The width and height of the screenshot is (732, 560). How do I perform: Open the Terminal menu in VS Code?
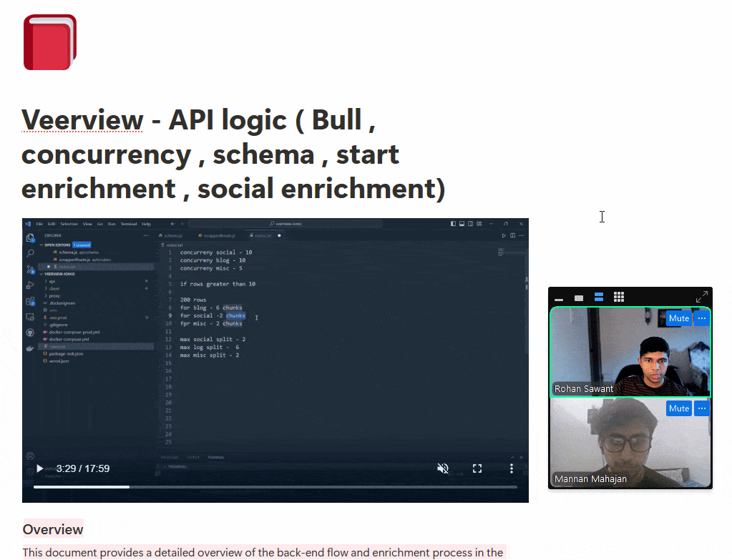click(129, 224)
